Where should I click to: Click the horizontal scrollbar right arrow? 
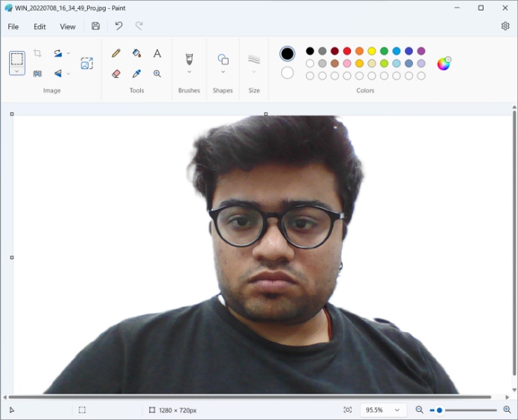pyautogui.click(x=507, y=397)
